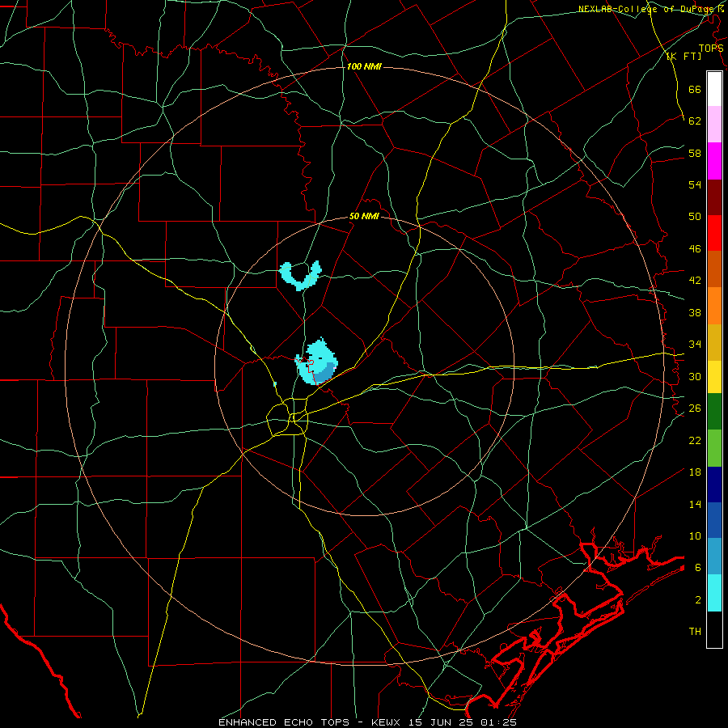Click the '15 JUN 25' date text
Screen dimensions: 728x728
pyautogui.click(x=442, y=722)
